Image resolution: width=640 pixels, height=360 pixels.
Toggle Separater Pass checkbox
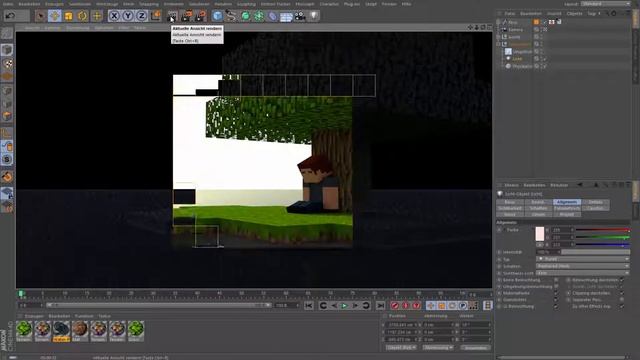point(622,300)
